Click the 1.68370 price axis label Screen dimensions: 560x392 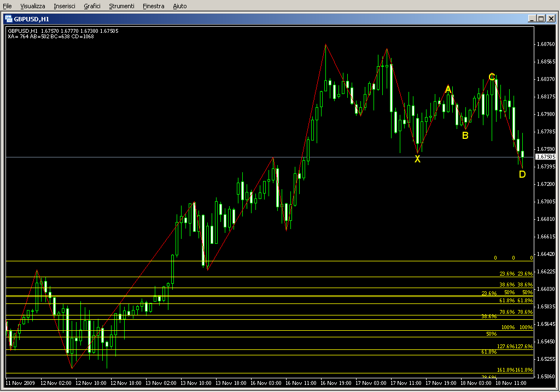546,79
